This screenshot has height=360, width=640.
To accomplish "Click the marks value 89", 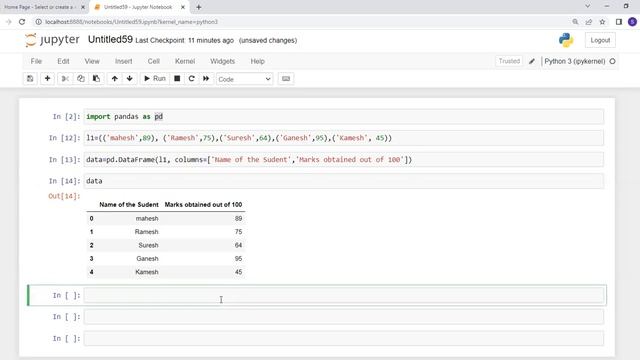I will click(x=238, y=218).
